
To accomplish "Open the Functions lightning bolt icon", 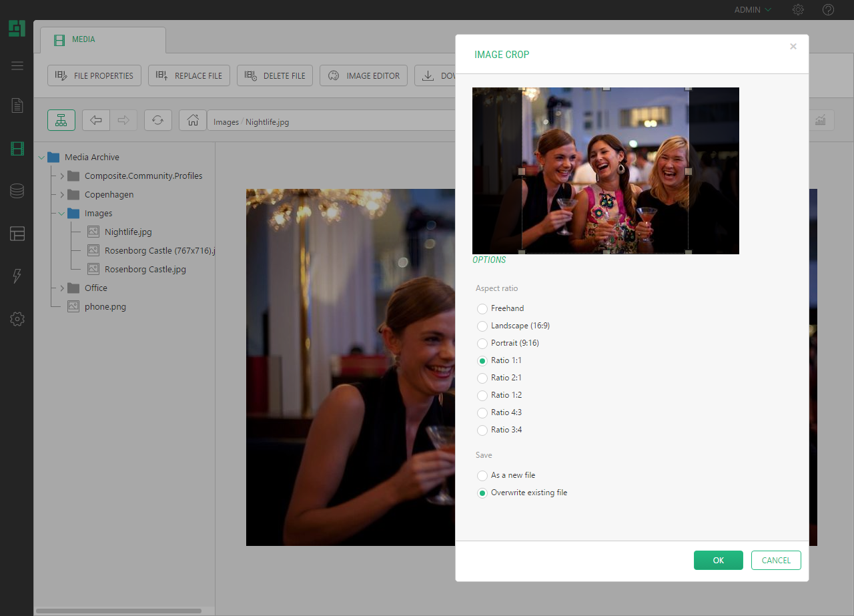I will [17, 276].
